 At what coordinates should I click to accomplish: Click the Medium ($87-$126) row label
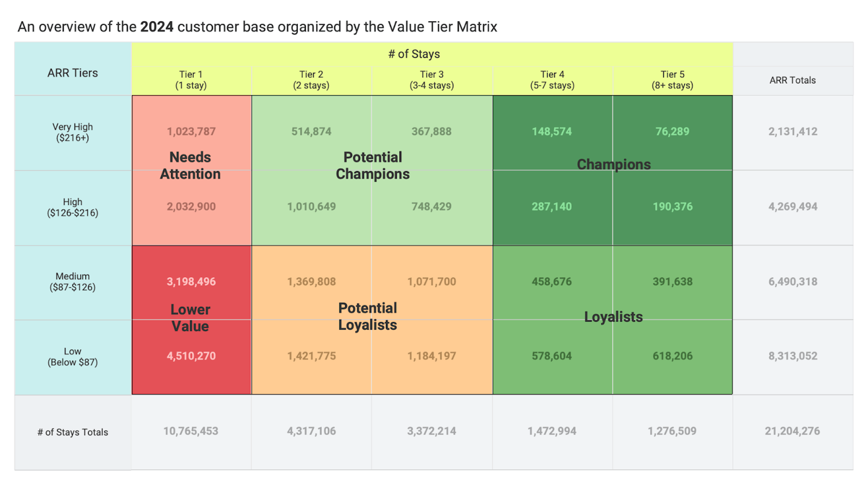tap(73, 282)
